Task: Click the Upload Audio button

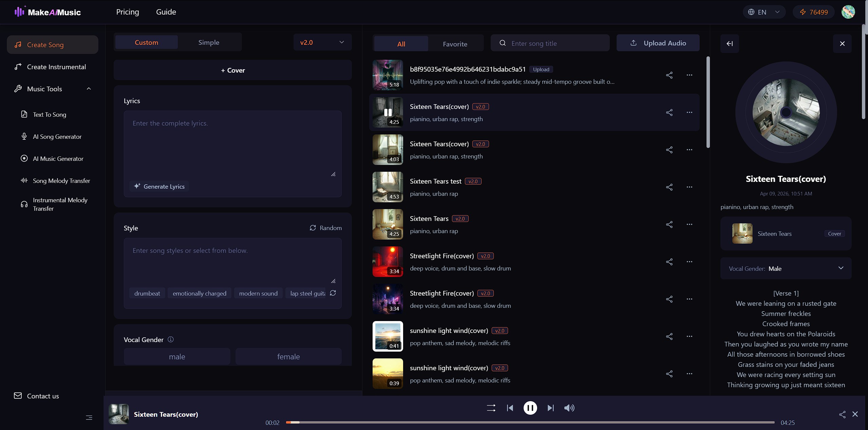Action: [x=658, y=43]
